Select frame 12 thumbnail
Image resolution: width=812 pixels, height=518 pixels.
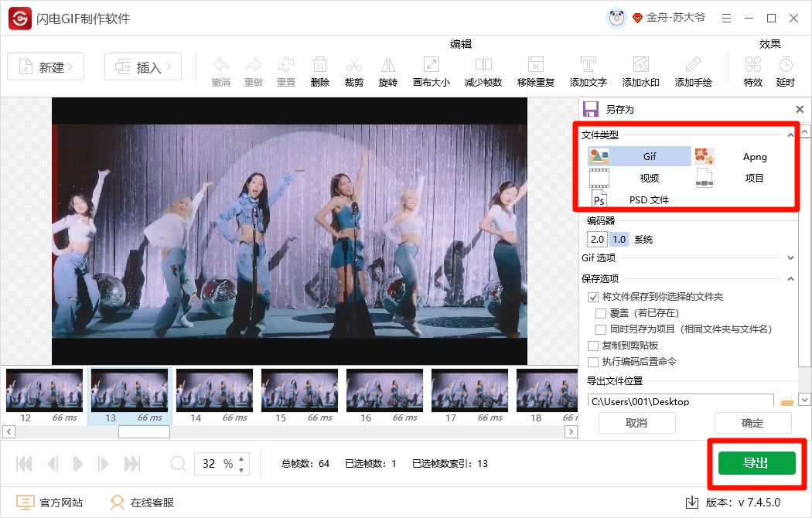point(45,390)
